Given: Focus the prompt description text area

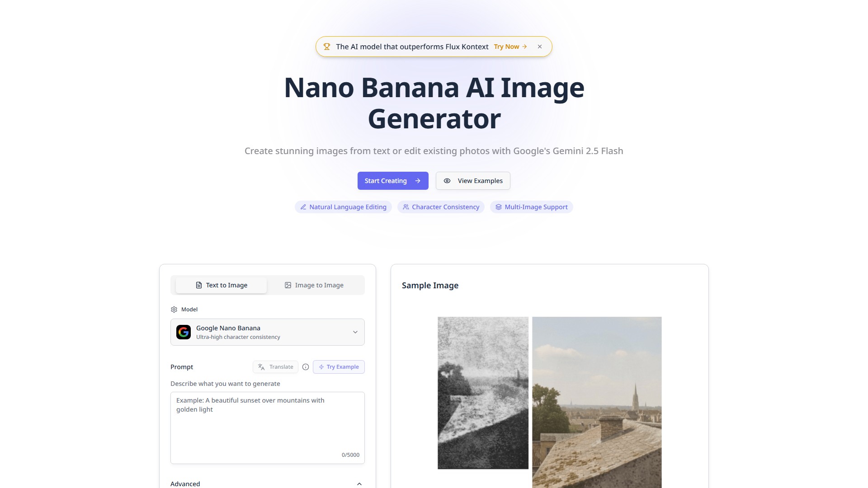Looking at the screenshot, I should (x=268, y=428).
